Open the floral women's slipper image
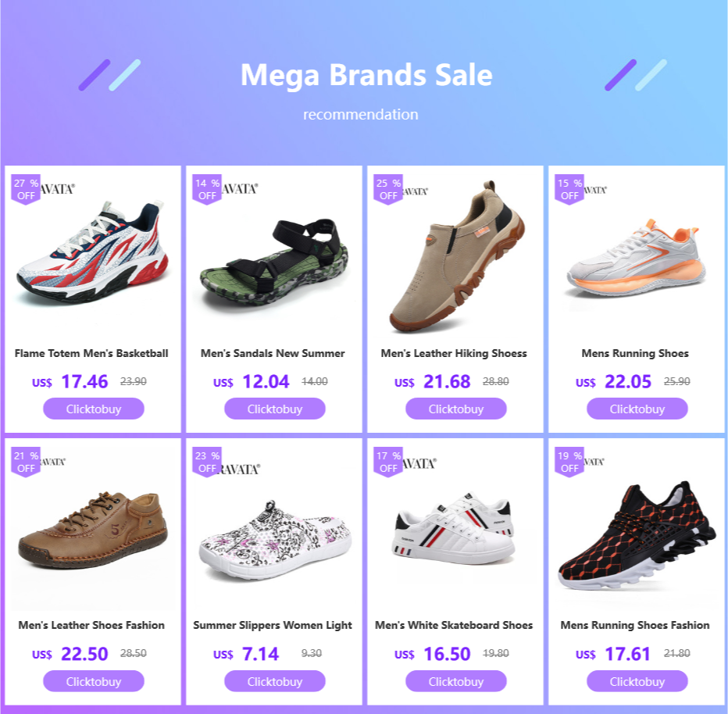This screenshot has height=714, width=728. (274, 527)
